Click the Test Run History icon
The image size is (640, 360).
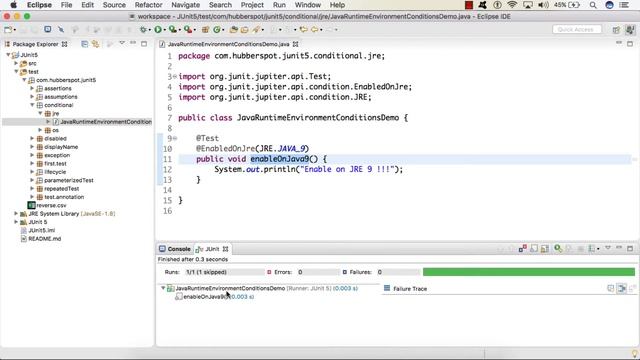[591, 249]
